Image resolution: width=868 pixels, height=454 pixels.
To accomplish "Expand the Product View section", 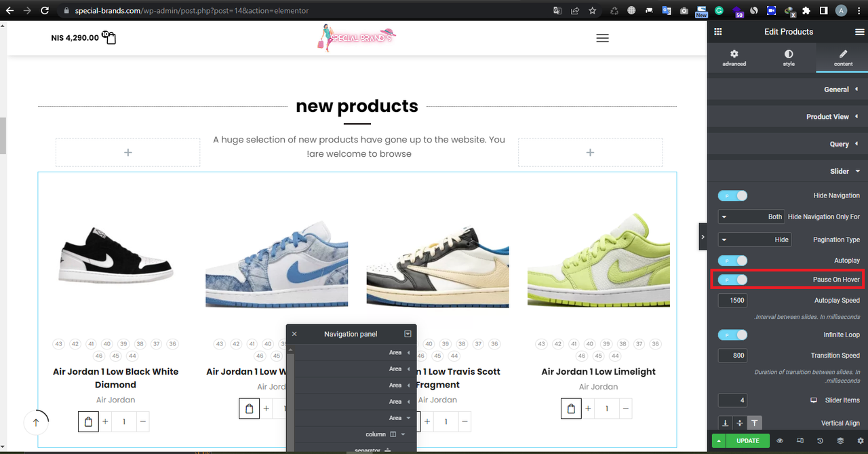I will (787, 117).
